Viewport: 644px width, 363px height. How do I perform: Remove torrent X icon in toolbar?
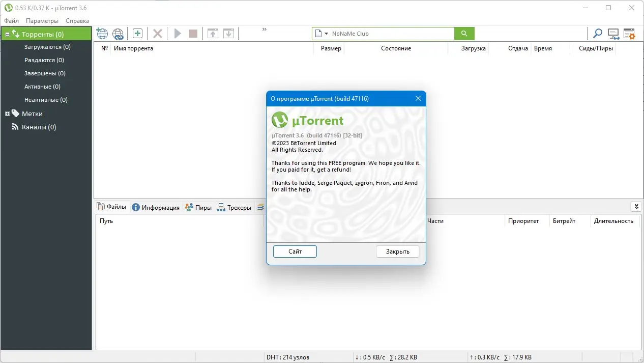pos(158,34)
